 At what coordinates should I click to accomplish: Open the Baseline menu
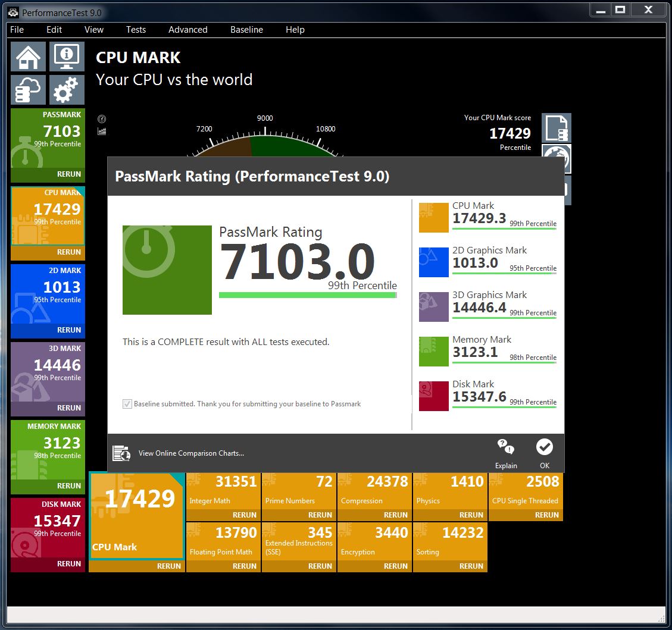(246, 29)
